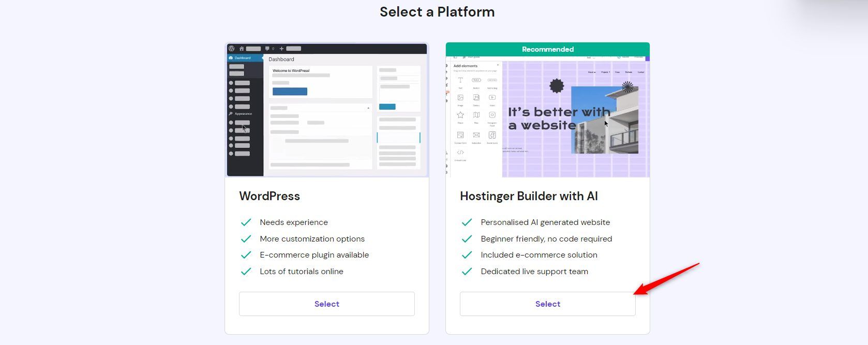The height and width of the screenshot is (345, 868).
Task: Click the text E-commerce plugin available
Action: pos(314,255)
